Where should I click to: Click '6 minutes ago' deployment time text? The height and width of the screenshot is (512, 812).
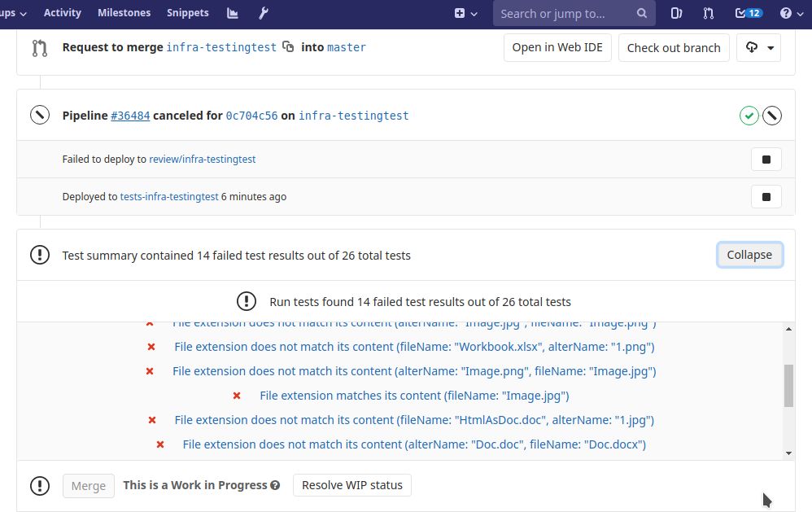[254, 196]
